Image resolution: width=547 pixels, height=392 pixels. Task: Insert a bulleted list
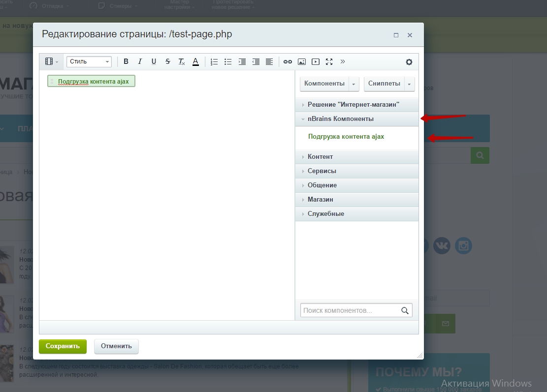228,61
